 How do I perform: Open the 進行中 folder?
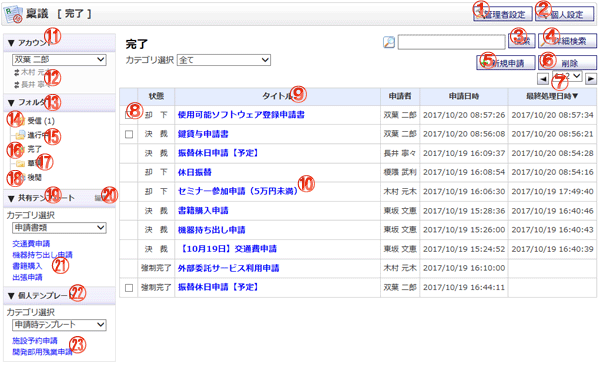[38, 135]
